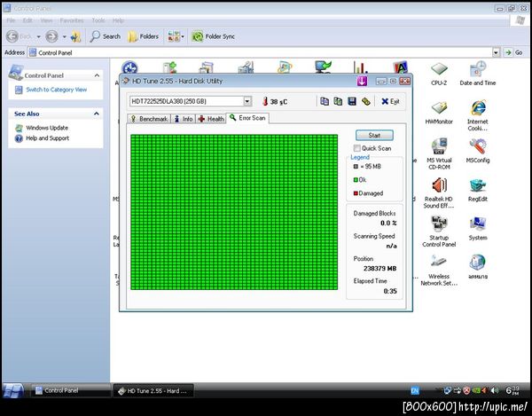Screen dimensions: 532x416
Task: Click Folders in the toolbar
Action: click(143, 36)
